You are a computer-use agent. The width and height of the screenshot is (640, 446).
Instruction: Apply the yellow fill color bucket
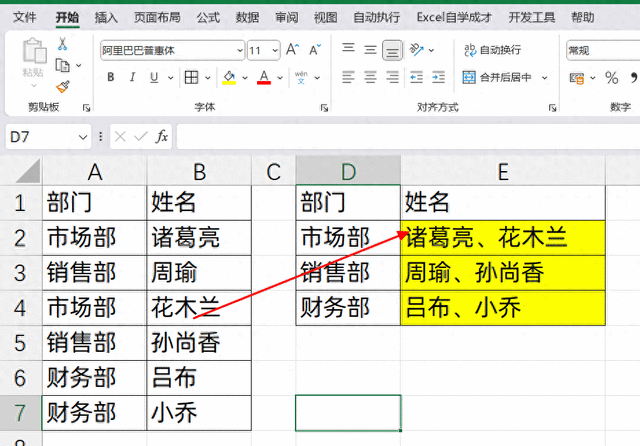(229, 77)
